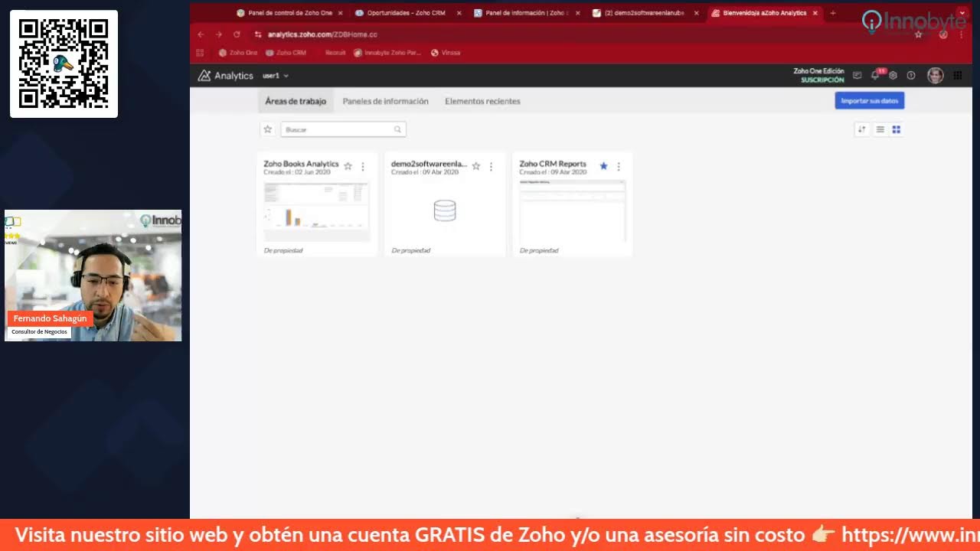Click the Zoho Books Analytics title
This screenshot has height=551, width=980.
(x=301, y=164)
